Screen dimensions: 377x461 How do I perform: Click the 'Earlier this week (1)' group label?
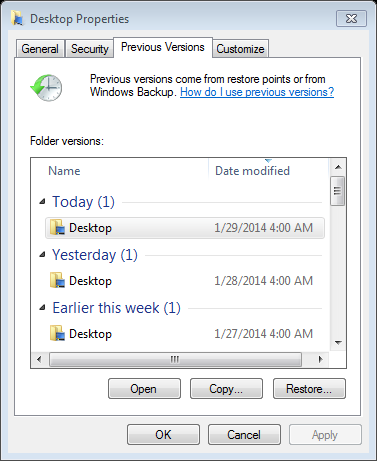116,308
